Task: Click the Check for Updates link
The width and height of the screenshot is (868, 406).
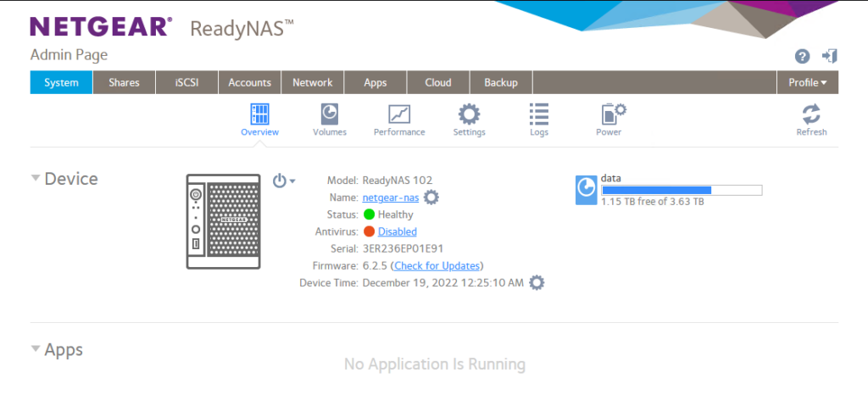Action: (x=437, y=265)
